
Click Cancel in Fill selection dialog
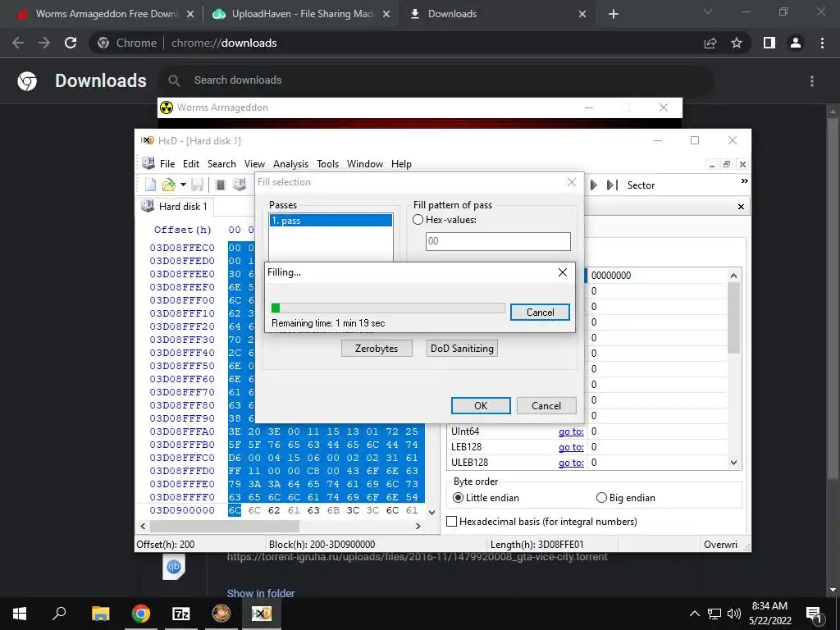click(546, 405)
